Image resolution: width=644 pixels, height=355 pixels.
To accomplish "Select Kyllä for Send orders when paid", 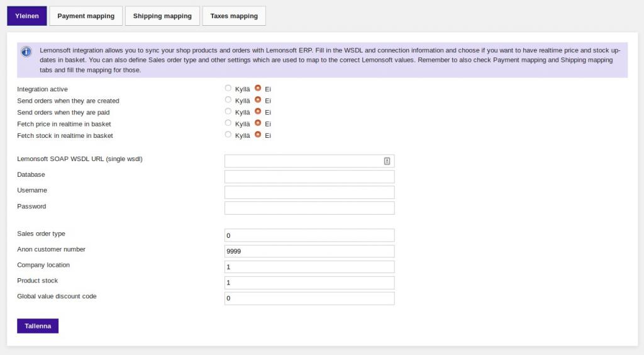I will [228, 111].
